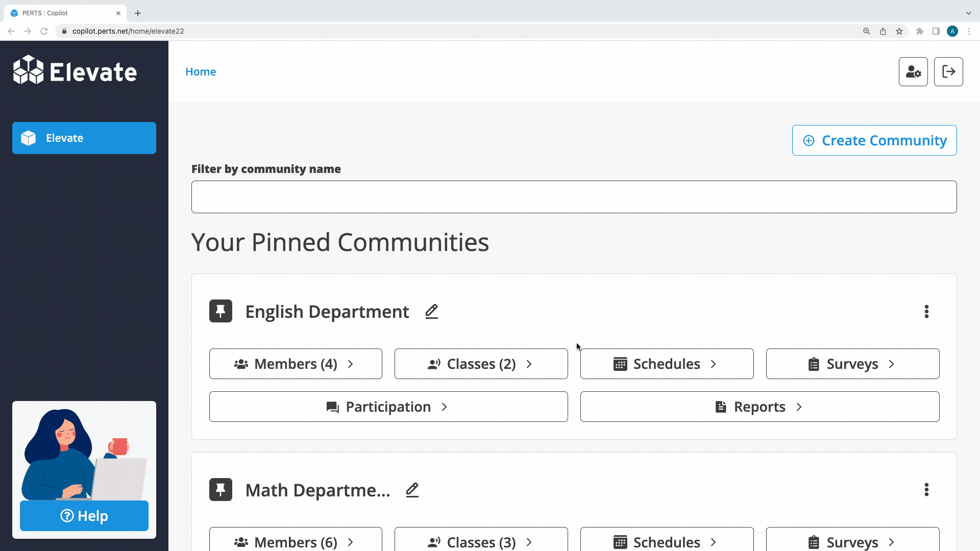Unpin the English Department community

(220, 311)
